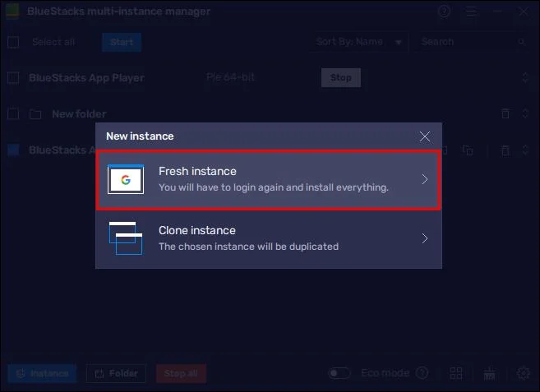Click the search magnifier icon
Screen dimensions: 540x392
(522, 42)
